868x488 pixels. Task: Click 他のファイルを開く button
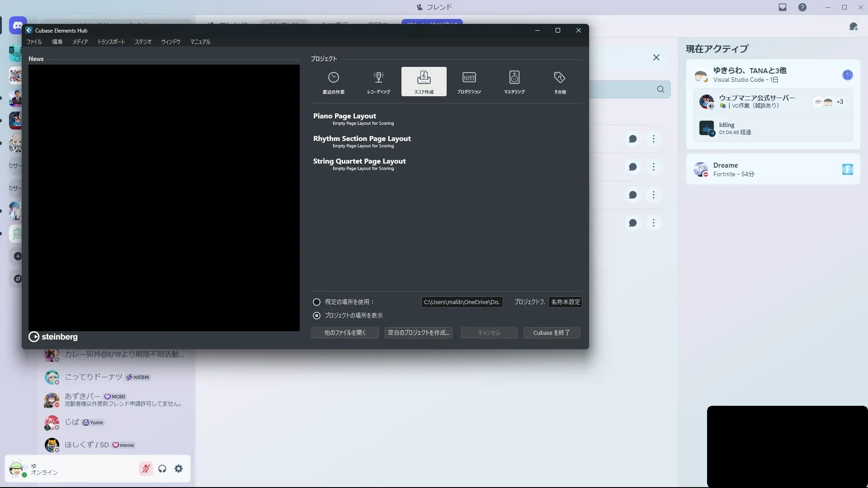tap(344, 333)
